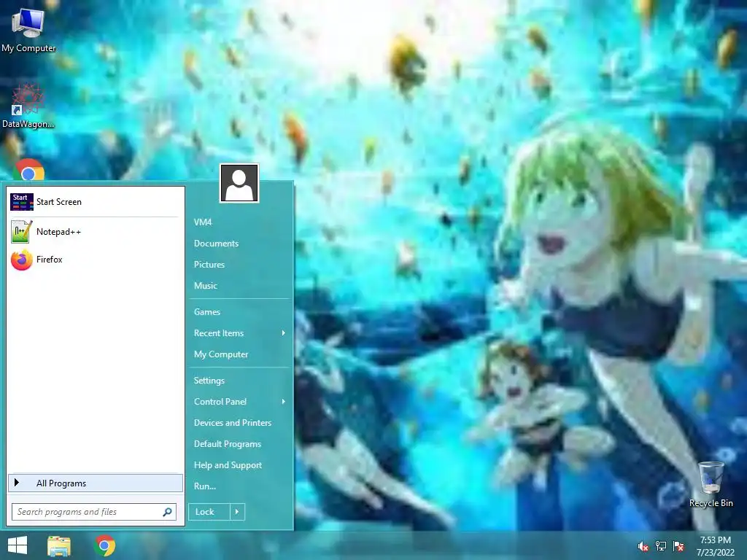Expand All Programs list
Screen dimensions: 747x560
96,483
